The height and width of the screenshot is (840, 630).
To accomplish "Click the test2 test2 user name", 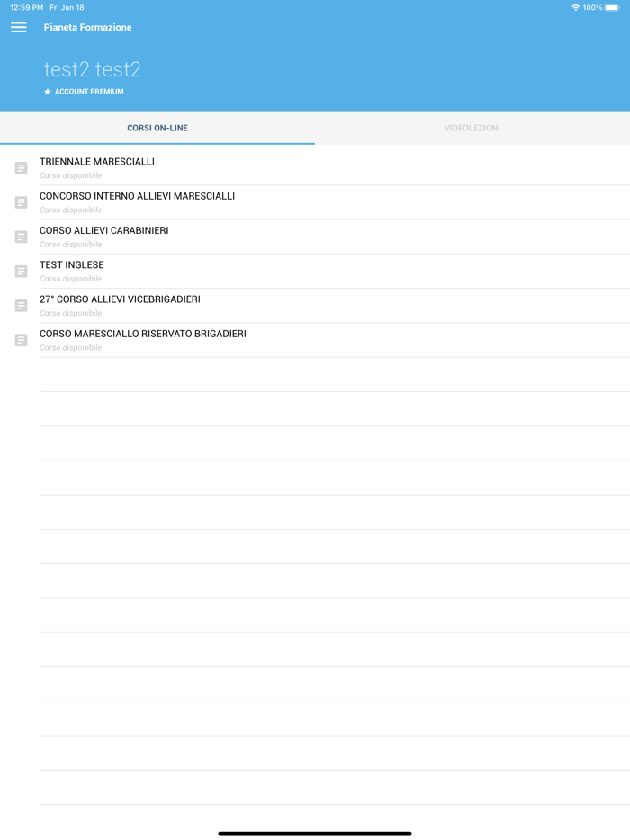I will [x=92, y=69].
